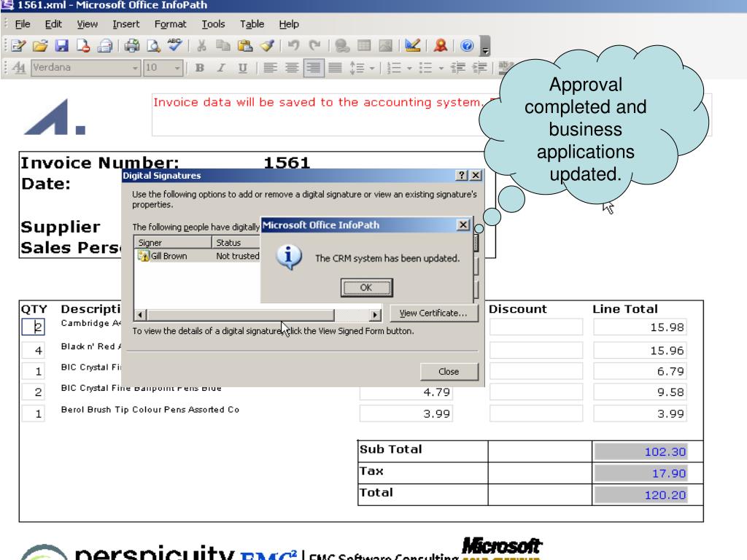The width and height of the screenshot is (747, 560).
Task: Open the Insert menu
Action: click(125, 24)
